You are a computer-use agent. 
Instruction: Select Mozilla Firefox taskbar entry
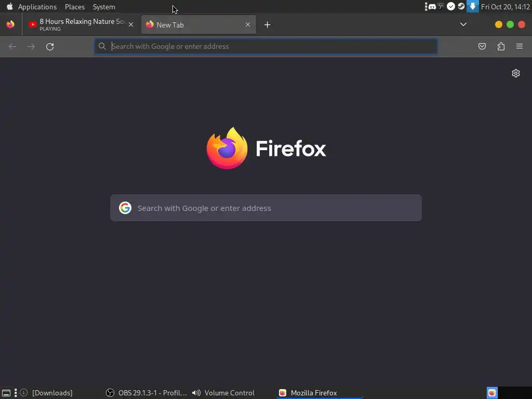[319, 393]
